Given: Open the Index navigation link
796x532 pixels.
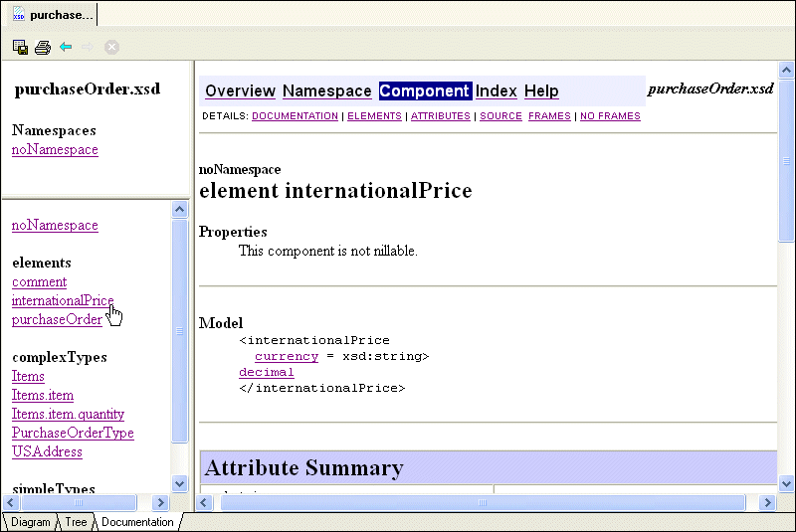Looking at the screenshot, I should [496, 91].
